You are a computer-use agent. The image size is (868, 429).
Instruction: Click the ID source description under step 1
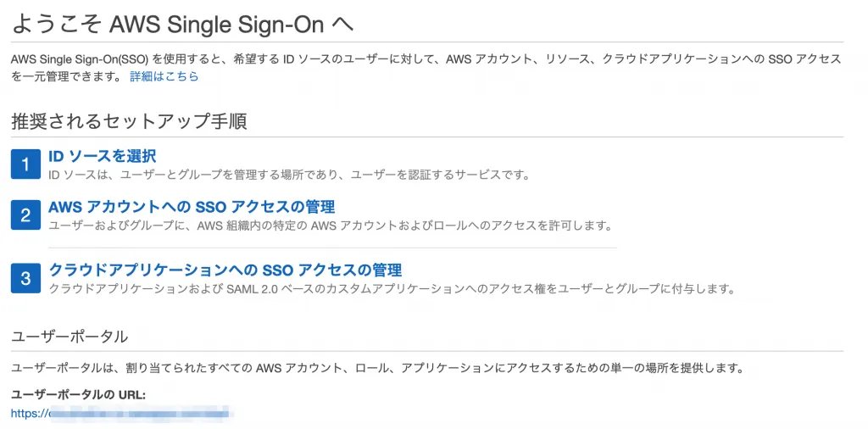pos(288,175)
